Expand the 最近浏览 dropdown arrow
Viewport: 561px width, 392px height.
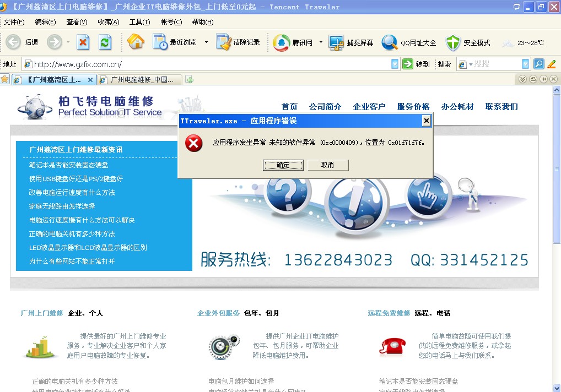206,42
